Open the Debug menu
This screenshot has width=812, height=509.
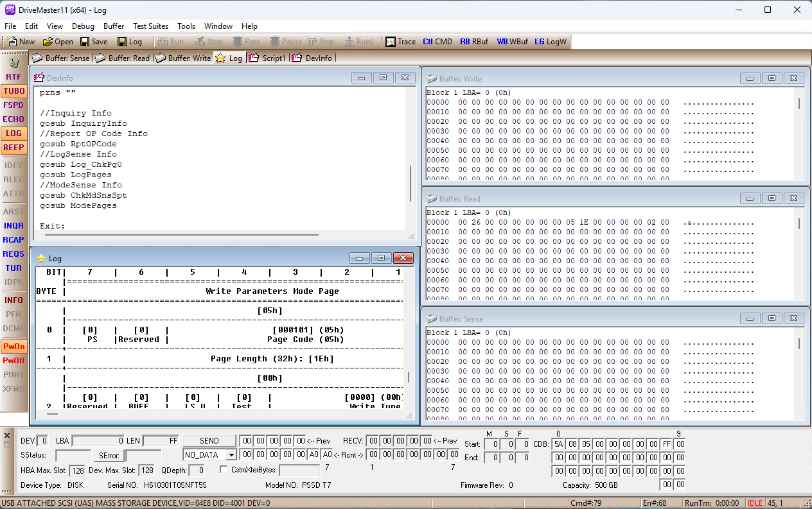coord(83,26)
